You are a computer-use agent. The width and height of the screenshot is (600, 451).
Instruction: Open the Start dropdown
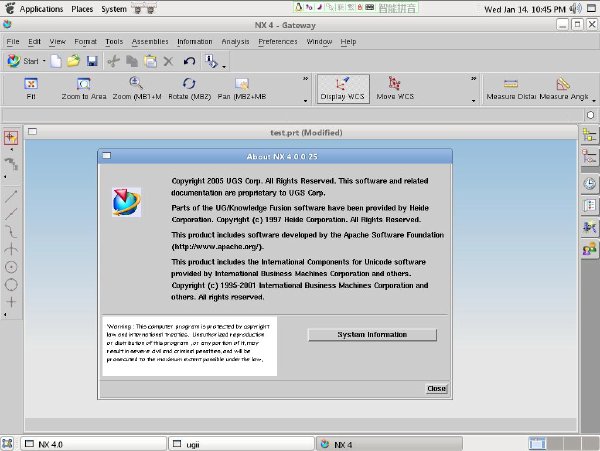[26, 61]
